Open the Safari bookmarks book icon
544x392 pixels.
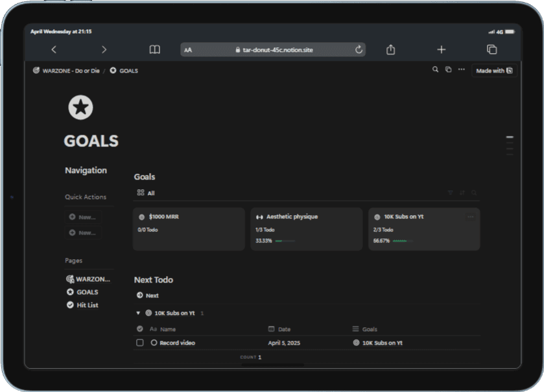point(155,49)
